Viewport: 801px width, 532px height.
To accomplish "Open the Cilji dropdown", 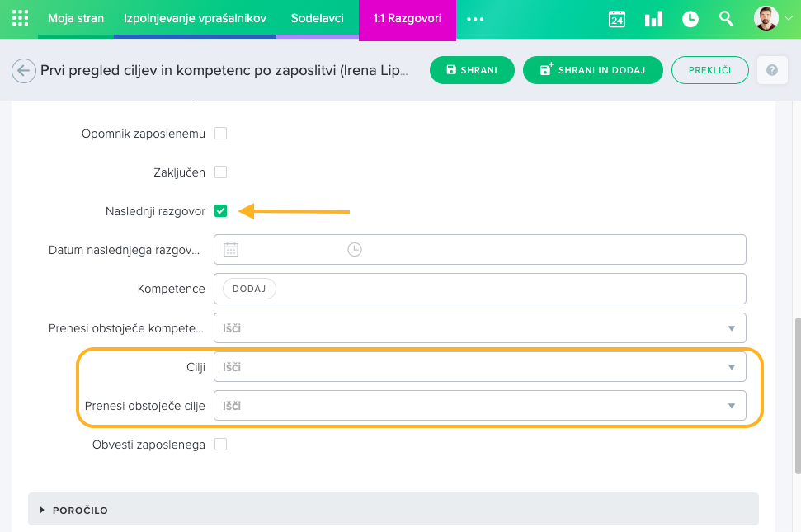I will click(479, 367).
